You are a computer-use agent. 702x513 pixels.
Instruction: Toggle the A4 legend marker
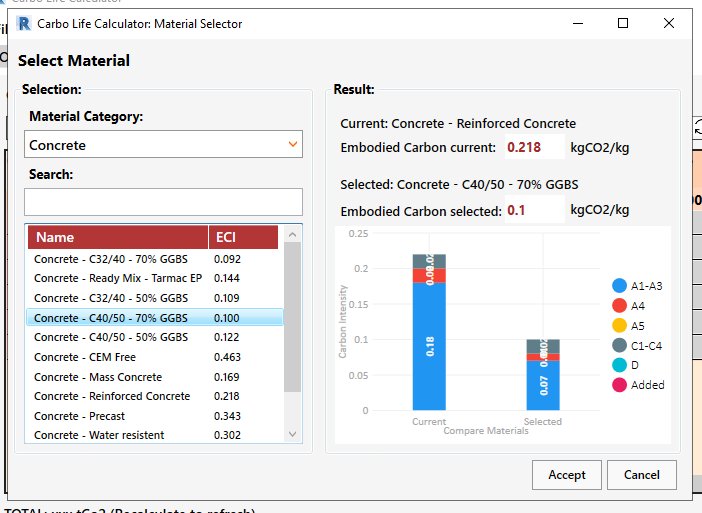pyautogui.click(x=619, y=306)
